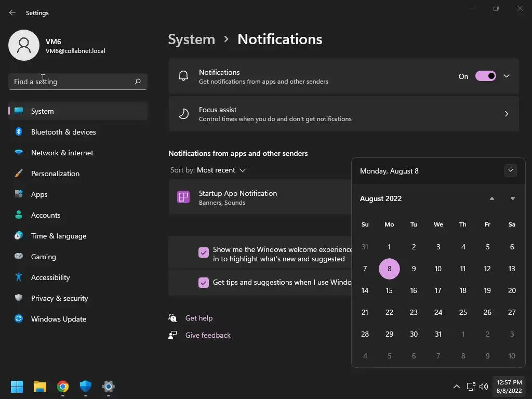The width and height of the screenshot is (532, 399).
Task: Turn off the Notifications toggle switch
Action: tap(486, 76)
